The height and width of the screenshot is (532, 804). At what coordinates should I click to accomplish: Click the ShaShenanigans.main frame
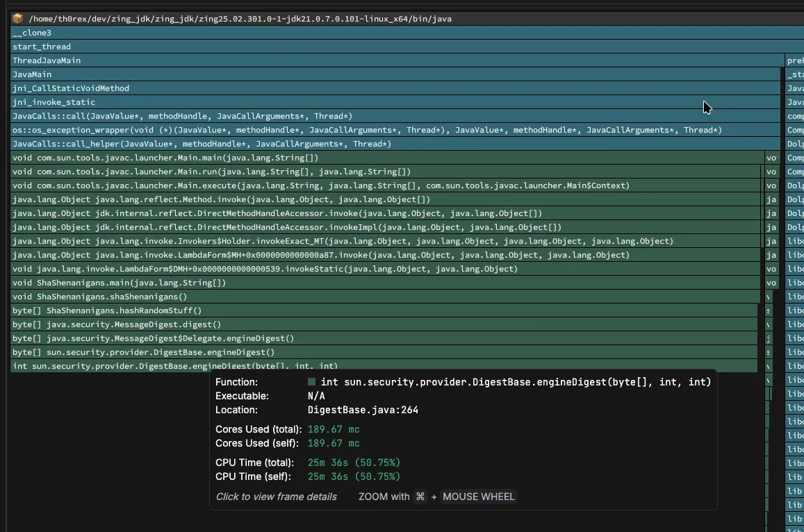117,283
